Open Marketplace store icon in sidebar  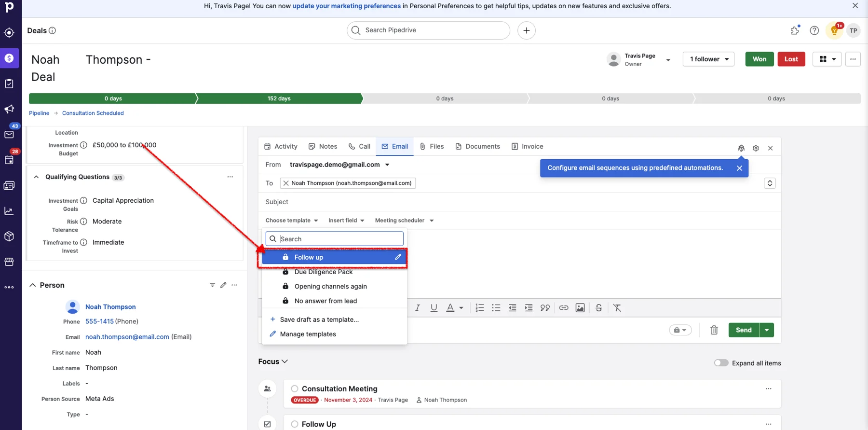(9, 262)
